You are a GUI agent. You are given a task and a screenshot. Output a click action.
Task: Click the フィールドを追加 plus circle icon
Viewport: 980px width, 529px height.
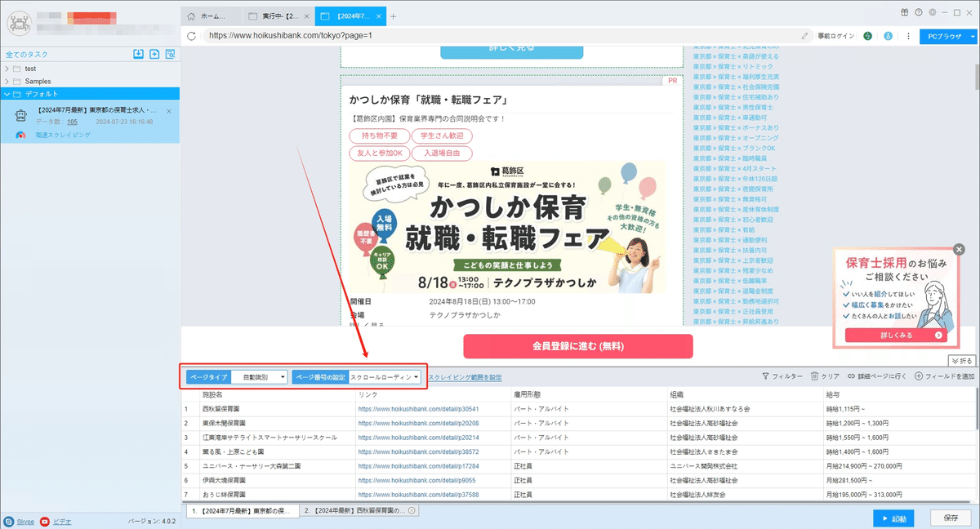[x=919, y=376]
